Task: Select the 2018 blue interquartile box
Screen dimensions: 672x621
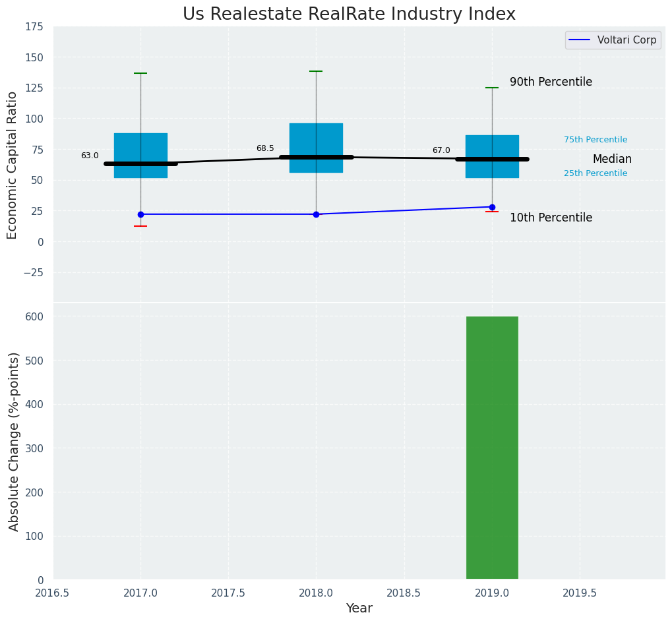Action: (316, 140)
